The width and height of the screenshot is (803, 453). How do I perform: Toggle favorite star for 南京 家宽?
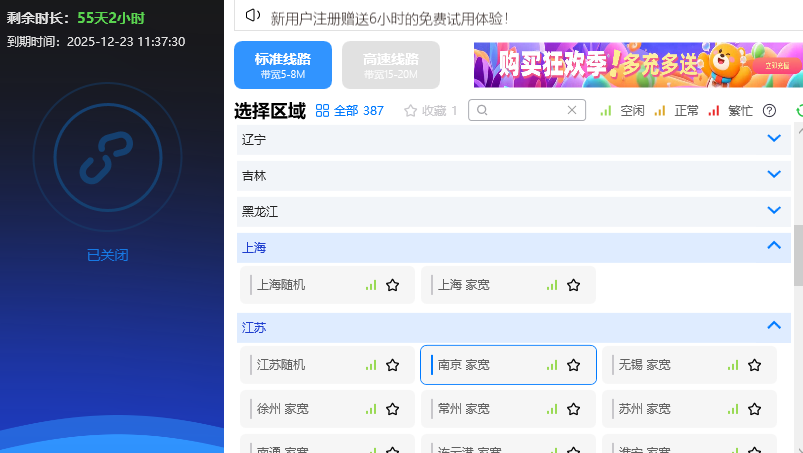point(574,365)
